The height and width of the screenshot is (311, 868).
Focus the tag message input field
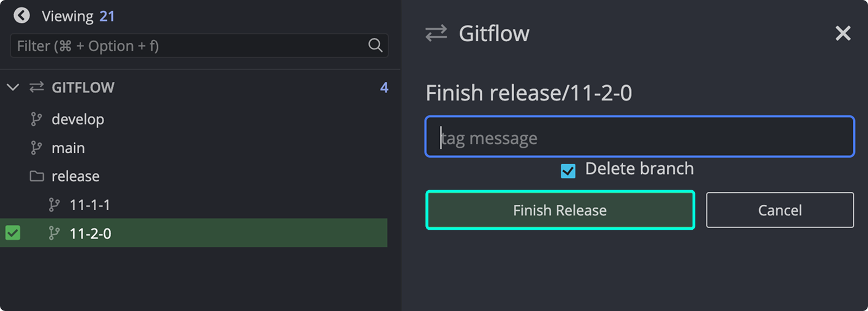point(639,137)
